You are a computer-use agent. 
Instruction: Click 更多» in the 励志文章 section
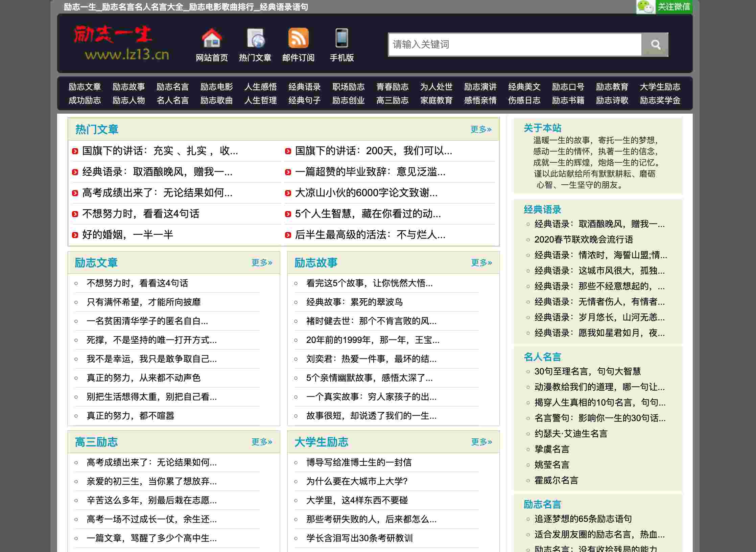tap(262, 262)
